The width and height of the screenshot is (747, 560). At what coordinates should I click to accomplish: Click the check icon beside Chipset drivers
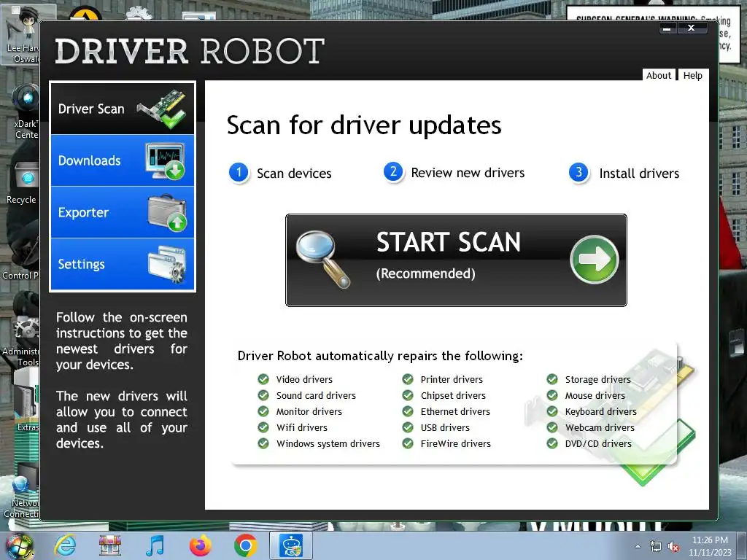tap(408, 395)
